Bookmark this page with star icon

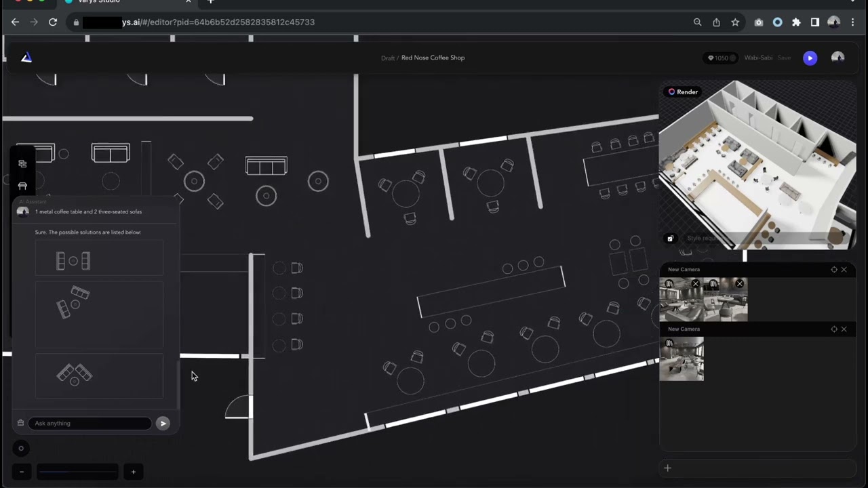coord(735,22)
